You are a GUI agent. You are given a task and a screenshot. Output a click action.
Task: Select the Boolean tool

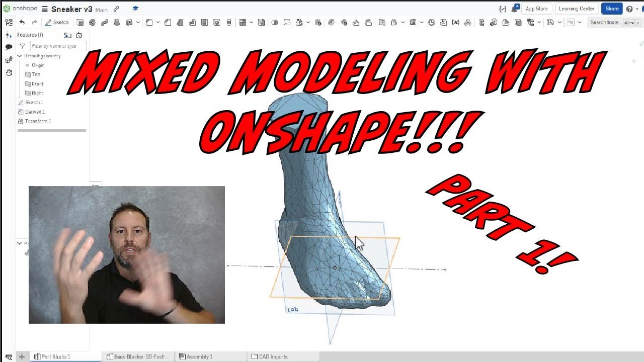click(275, 22)
